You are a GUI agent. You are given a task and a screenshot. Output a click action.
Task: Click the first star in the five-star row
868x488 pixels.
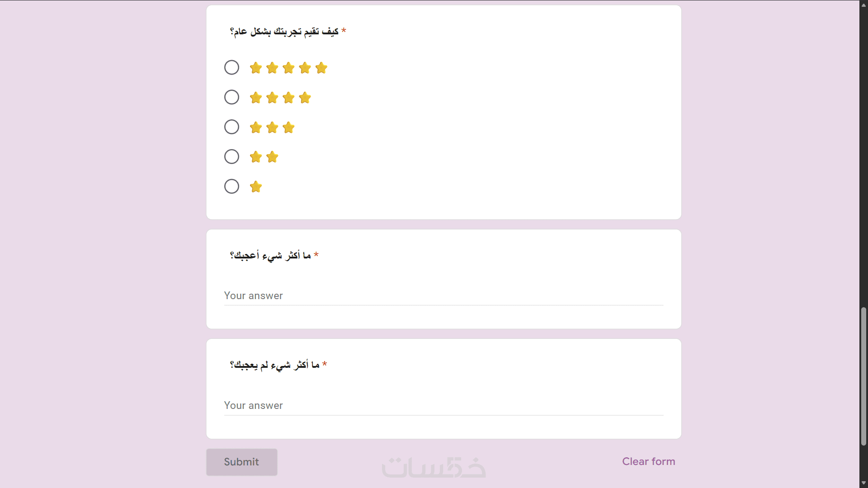coord(256,68)
